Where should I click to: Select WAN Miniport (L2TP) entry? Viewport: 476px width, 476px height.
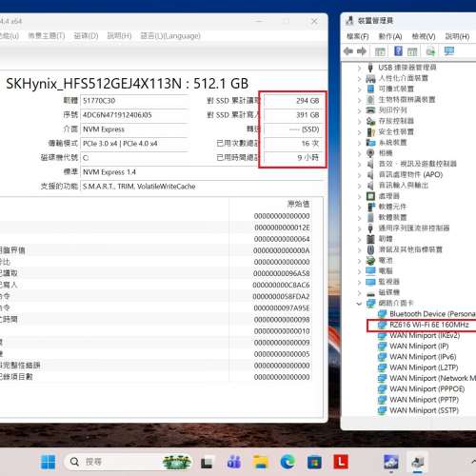point(424,367)
